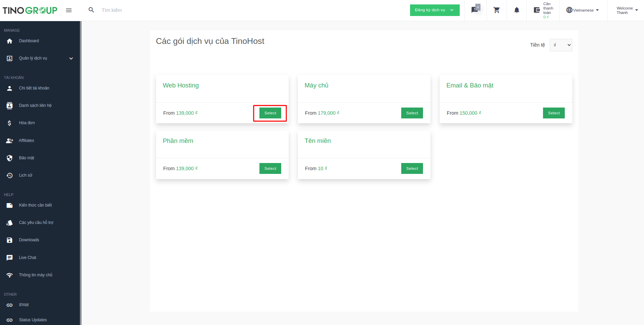The height and width of the screenshot is (325, 644).
Task: Click the Web Hosting title link
Action: [181, 85]
